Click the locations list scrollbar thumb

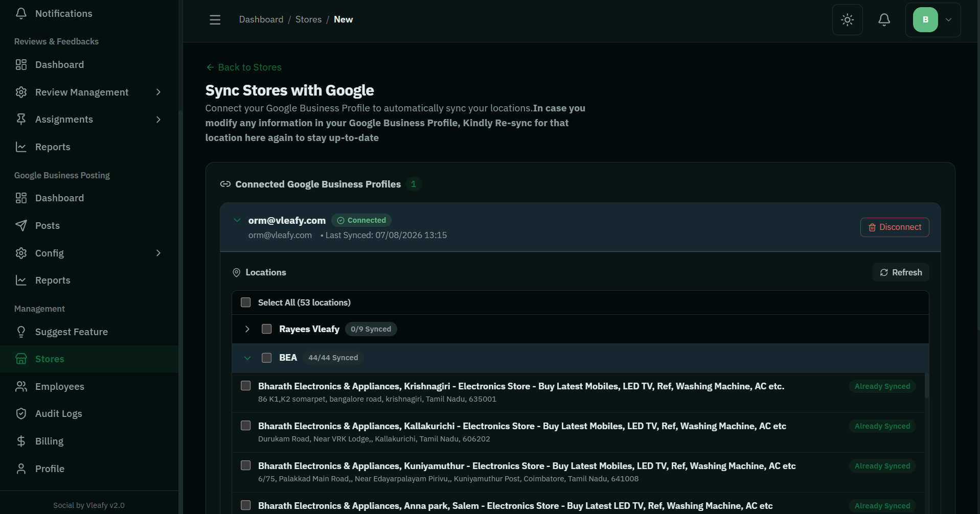click(x=927, y=386)
